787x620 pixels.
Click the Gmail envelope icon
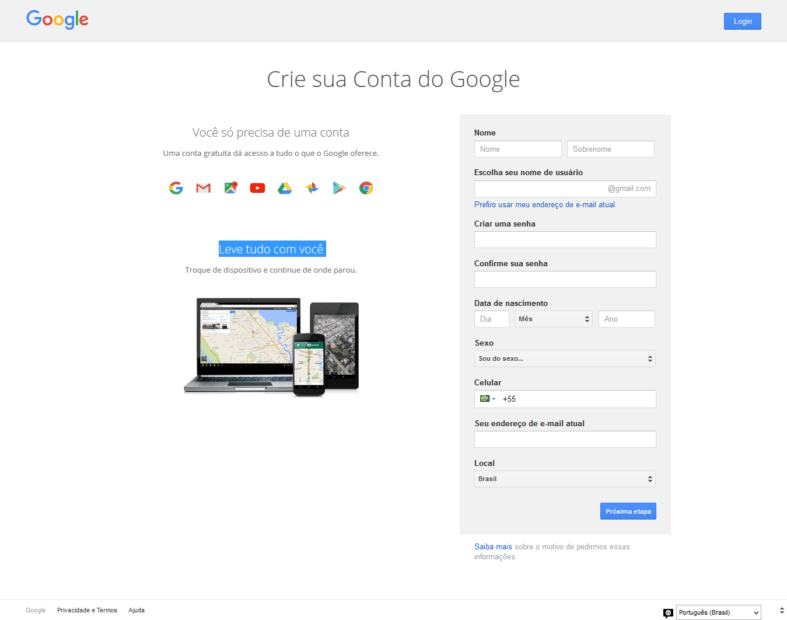(203, 188)
